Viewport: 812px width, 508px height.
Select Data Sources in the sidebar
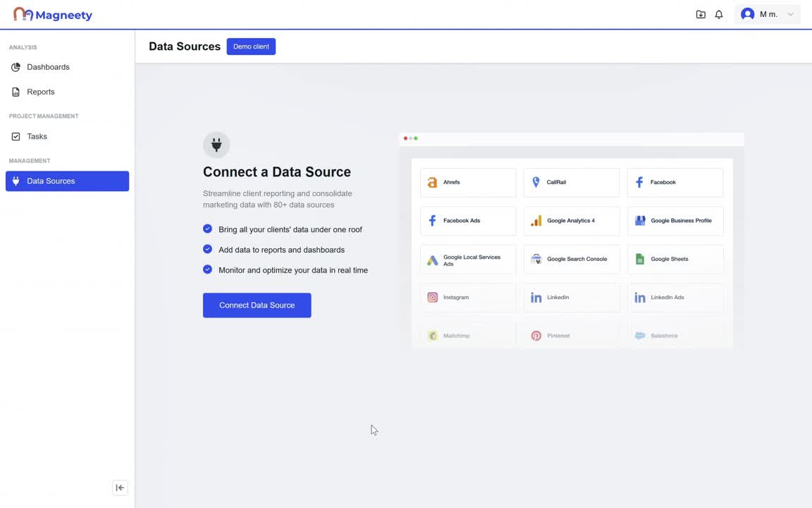68,181
